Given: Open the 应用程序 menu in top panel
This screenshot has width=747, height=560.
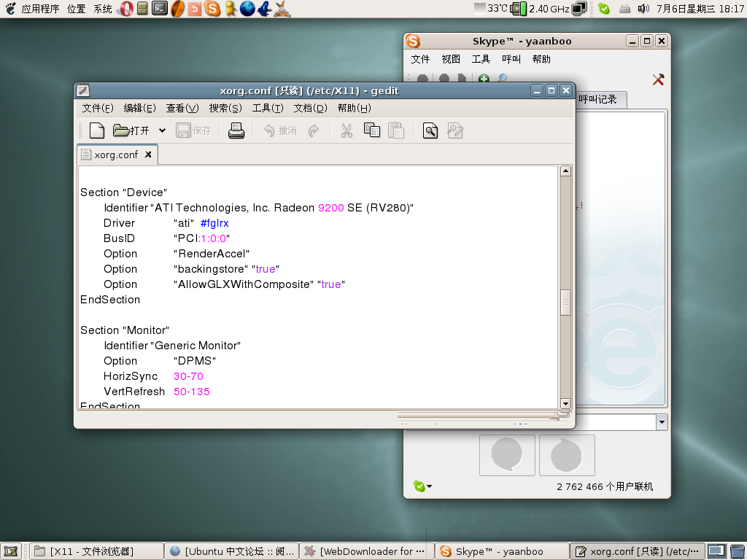Looking at the screenshot, I should 40,9.
